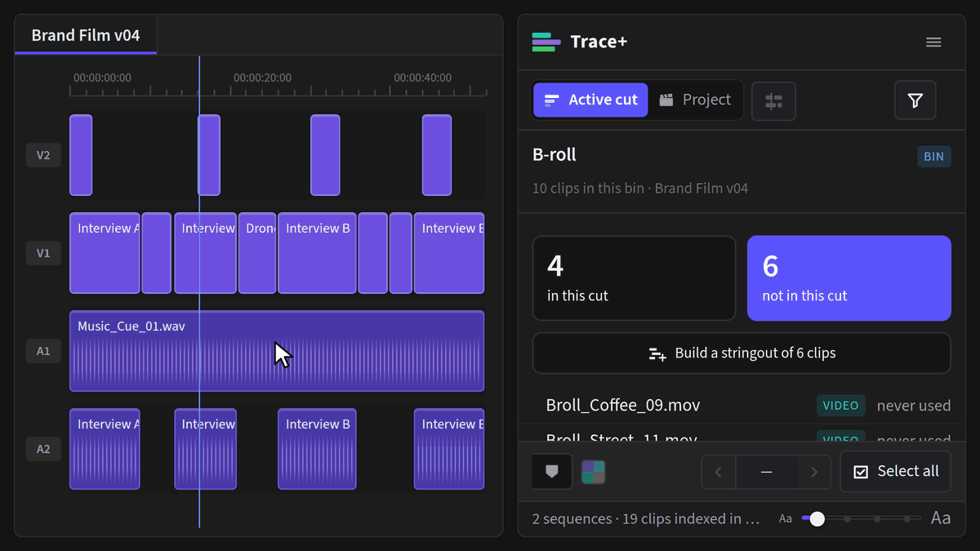
Task: Click the B-roll bin heading
Action: pyautogui.click(x=555, y=155)
